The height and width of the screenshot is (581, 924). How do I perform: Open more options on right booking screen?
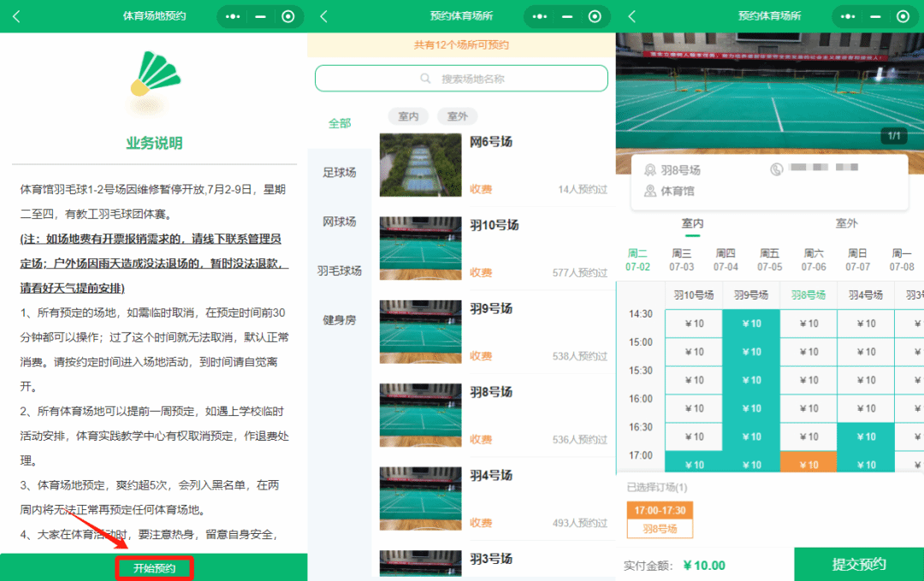[848, 16]
